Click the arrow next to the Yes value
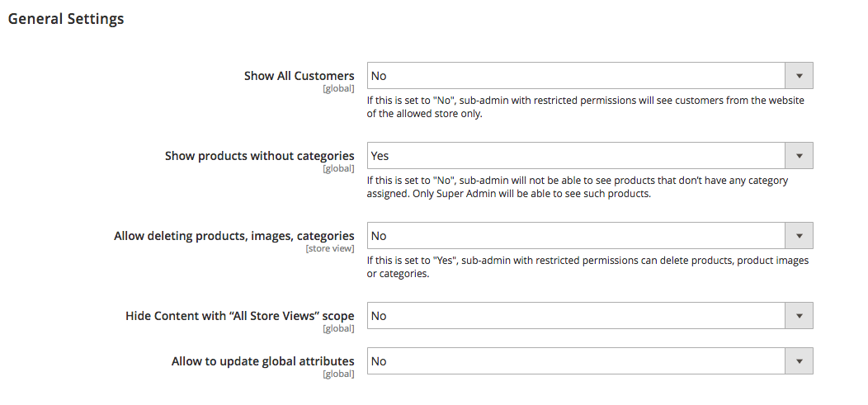 pos(799,155)
